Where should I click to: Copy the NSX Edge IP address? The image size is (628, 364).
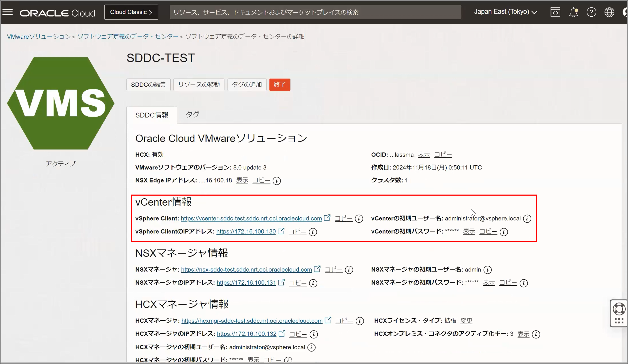coord(261,180)
